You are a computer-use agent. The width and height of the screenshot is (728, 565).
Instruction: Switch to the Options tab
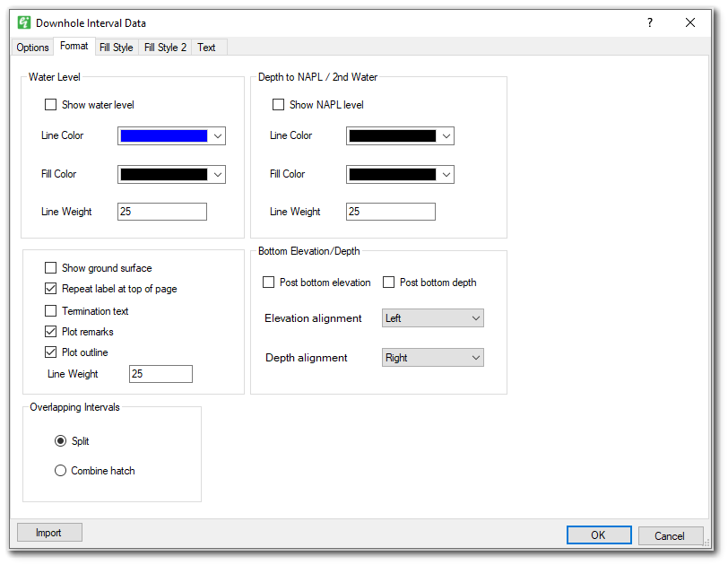pos(32,47)
